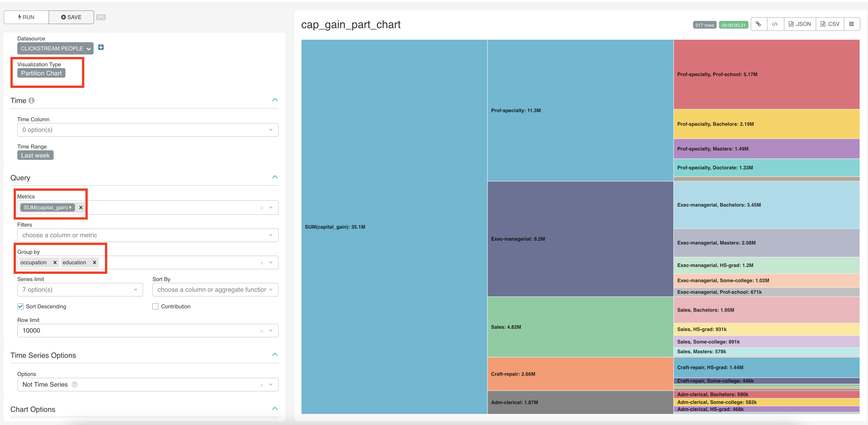The image size is (868, 425).
Task: Collapse the Query section
Action: click(x=275, y=177)
